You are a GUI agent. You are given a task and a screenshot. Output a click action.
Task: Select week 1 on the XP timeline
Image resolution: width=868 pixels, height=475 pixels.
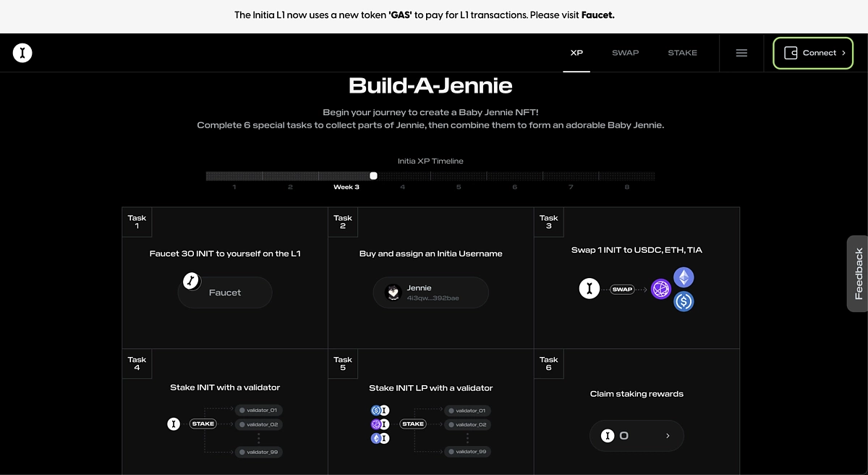[x=234, y=187]
